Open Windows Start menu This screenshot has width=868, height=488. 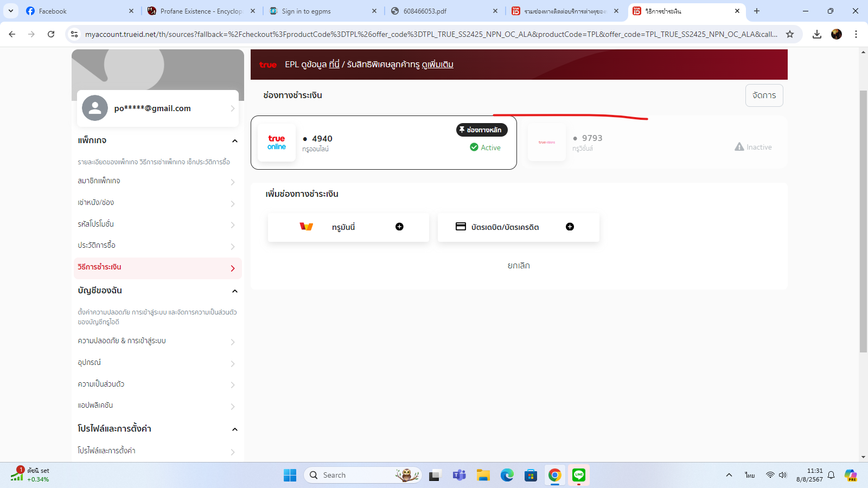pos(290,475)
